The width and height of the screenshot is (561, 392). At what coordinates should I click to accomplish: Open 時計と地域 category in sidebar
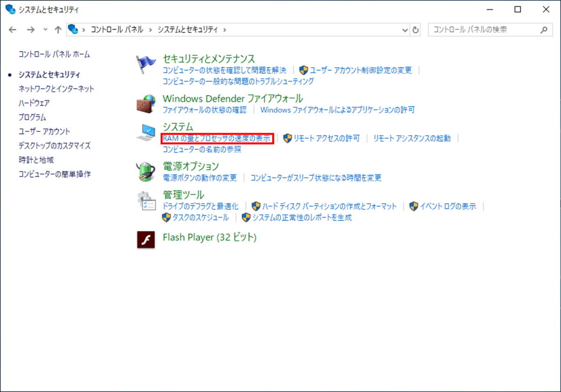coord(36,160)
